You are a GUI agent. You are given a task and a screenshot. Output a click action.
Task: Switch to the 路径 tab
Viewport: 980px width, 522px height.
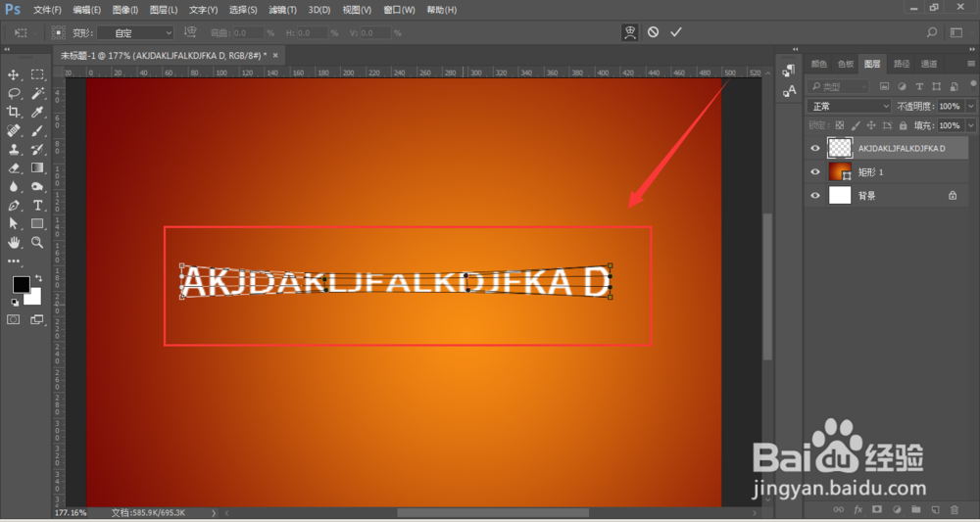tap(902, 64)
